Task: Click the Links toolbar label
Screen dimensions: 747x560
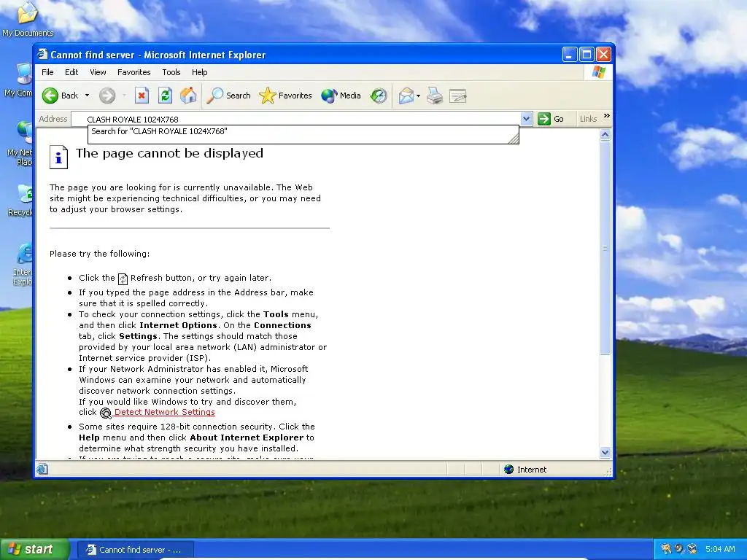Action: [x=588, y=119]
